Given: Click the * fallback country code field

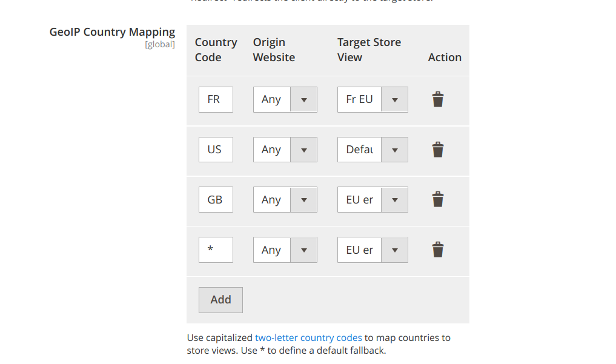Looking at the screenshot, I should pos(216,250).
